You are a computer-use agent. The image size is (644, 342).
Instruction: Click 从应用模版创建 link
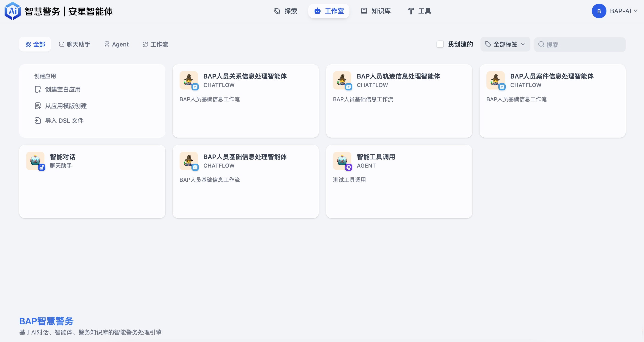pos(65,106)
